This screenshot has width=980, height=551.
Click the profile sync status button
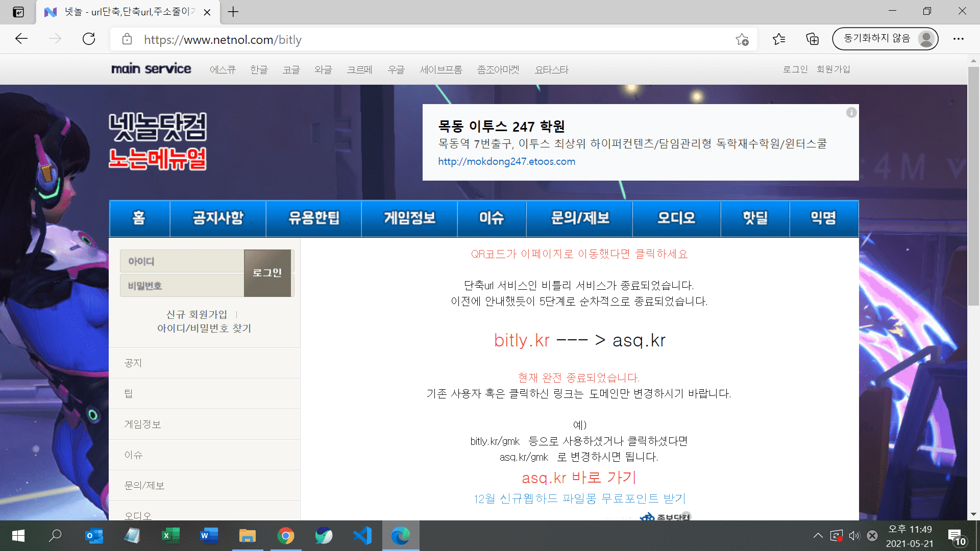885,39
